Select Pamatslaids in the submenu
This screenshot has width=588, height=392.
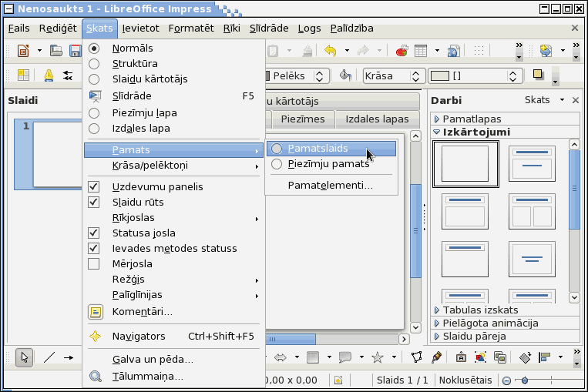[x=331, y=149]
